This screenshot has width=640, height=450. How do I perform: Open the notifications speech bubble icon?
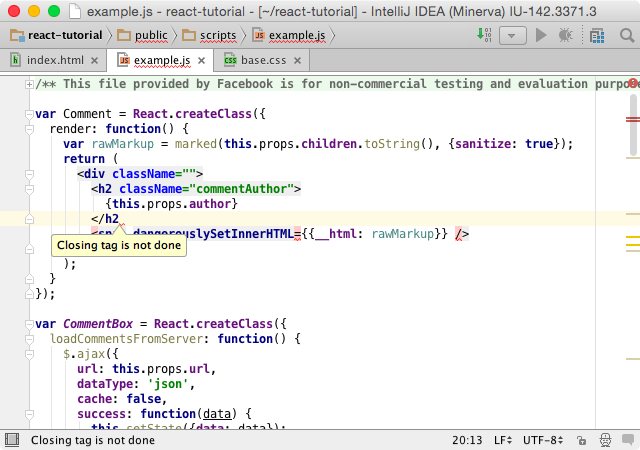(628, 439)
